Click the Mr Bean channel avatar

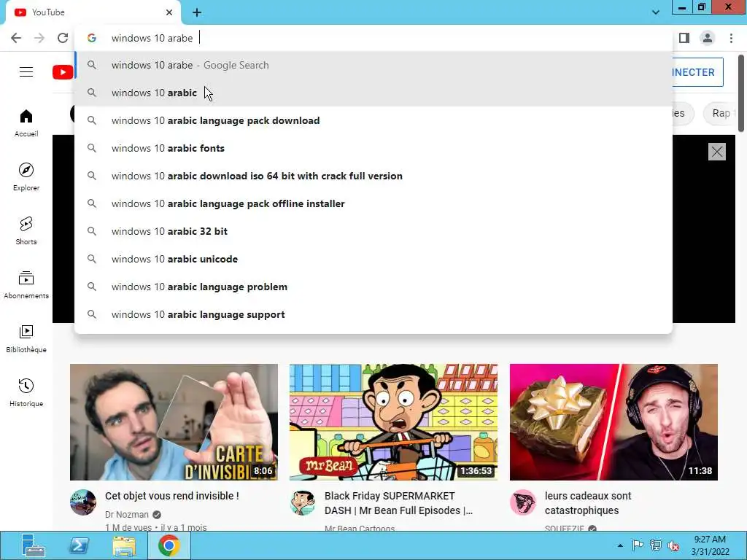(x=303, y=502)
